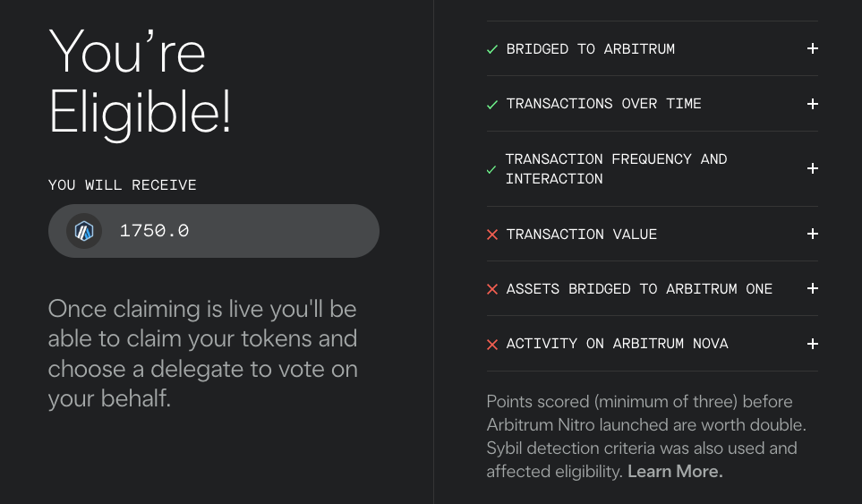The image size is (862, 504).
Task: Expand the Transaction Value criterion
Action: pos(812,234)
